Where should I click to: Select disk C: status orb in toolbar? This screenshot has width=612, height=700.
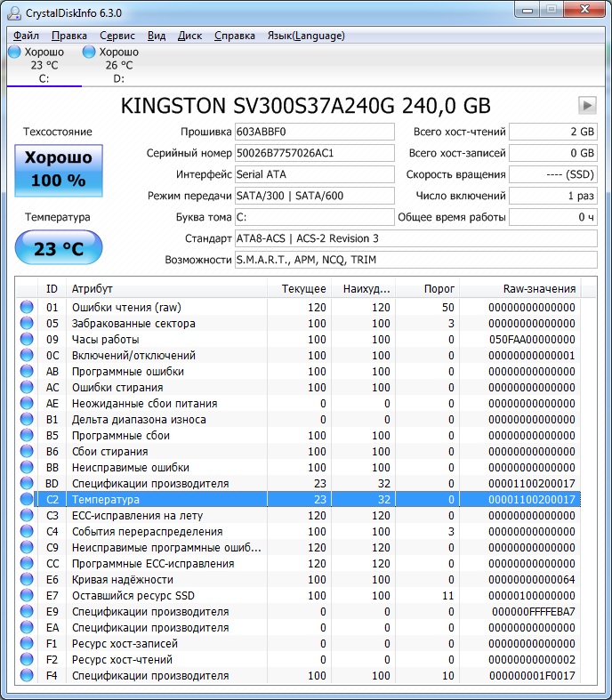click(x=15, y=52)
